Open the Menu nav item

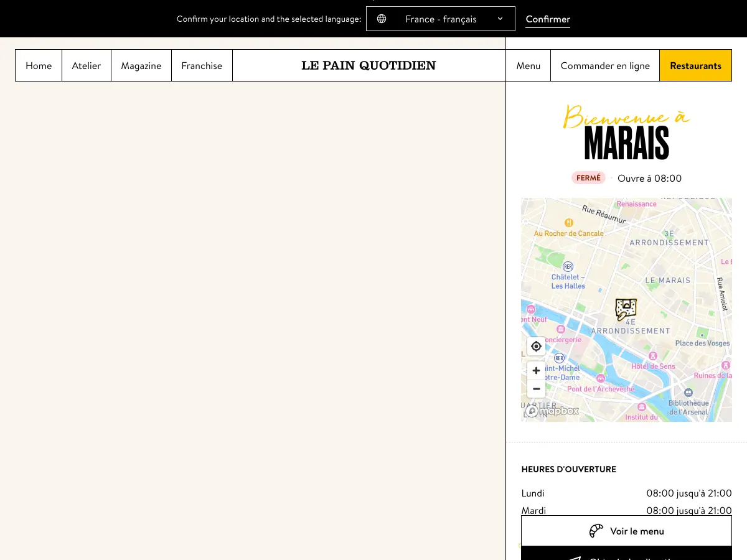tap(529, 65)
